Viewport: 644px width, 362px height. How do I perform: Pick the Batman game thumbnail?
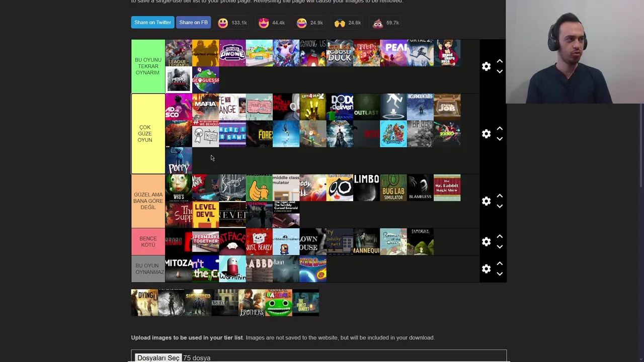(340, 134)
